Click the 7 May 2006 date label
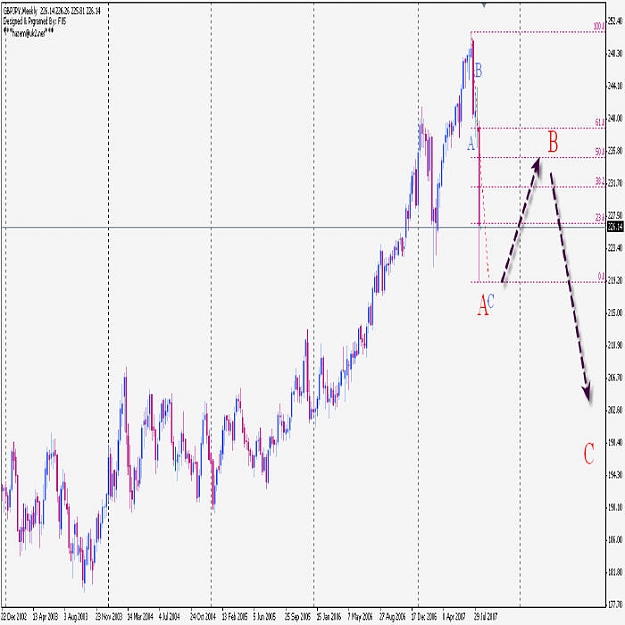625x625 pixels. pos(360,617)
